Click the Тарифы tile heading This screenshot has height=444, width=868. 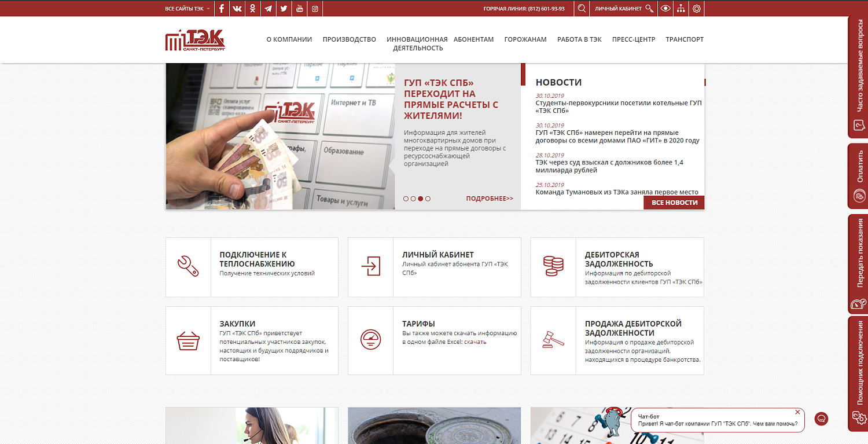pos(418,324)
